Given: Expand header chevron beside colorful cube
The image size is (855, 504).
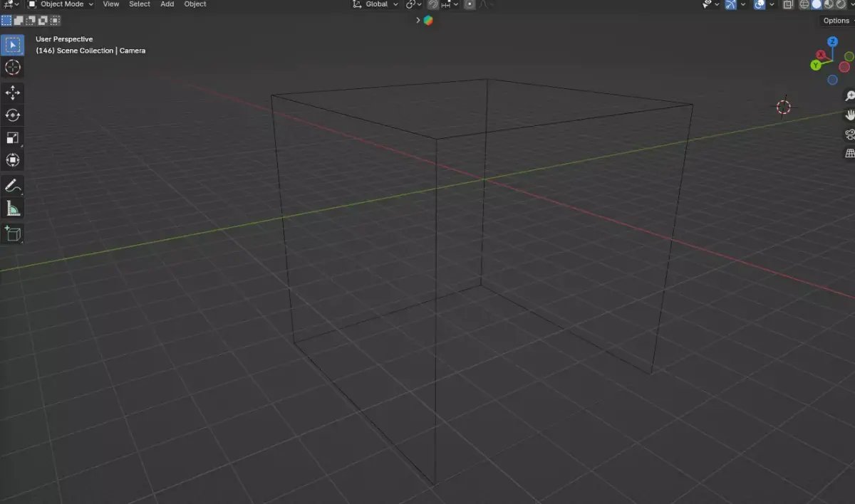Looking at the screenshot, I should click(418, 20).
